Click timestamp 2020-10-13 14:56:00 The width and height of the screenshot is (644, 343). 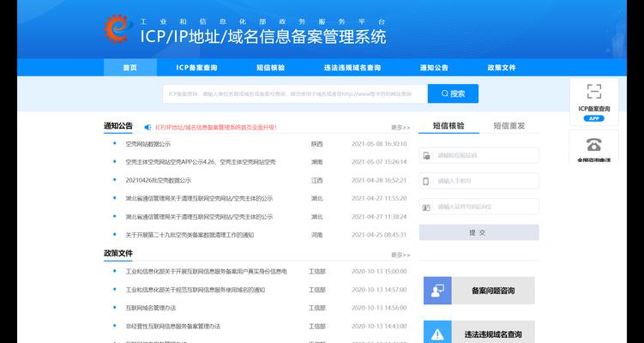[x=379, y=308]
